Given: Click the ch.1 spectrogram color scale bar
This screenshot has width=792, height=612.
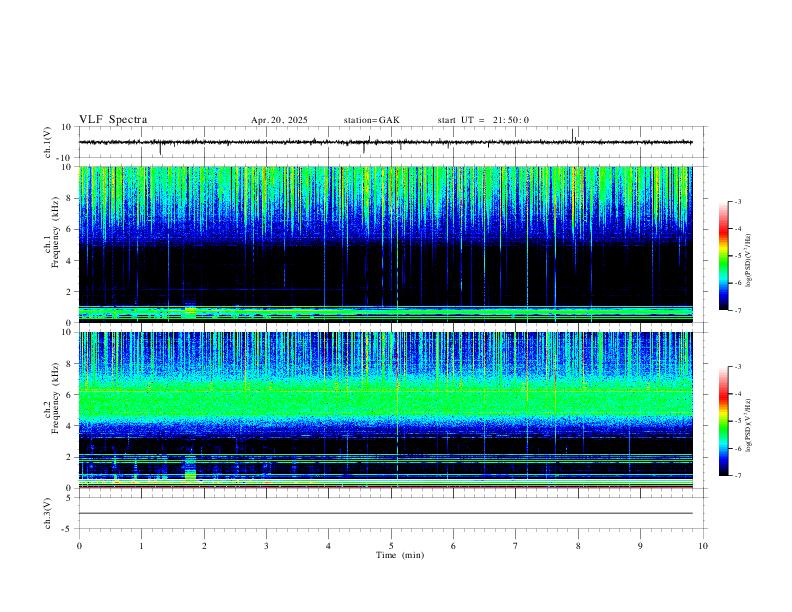Looking at the screenshot, I should click(x=723, y=256).
